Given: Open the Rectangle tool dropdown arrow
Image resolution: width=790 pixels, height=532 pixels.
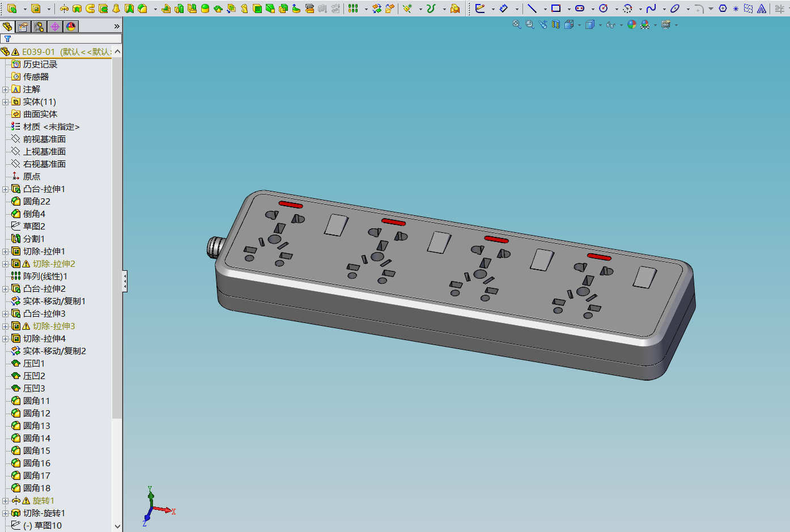Looking at the screenshot, I should tap(568, 9).
